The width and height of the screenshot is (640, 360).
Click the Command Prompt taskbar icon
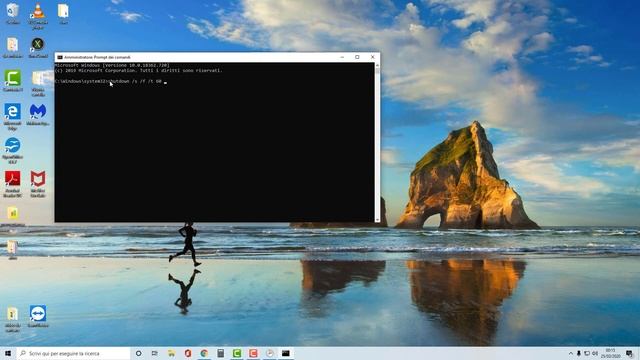tap(286, 353)
